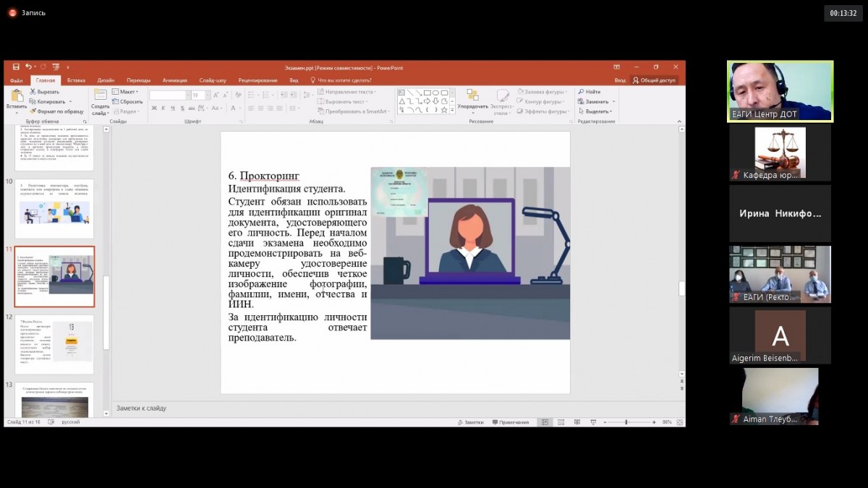The image size is (868, 488).
Task: Click the Общий доступ share button
Action: point(654,80)
